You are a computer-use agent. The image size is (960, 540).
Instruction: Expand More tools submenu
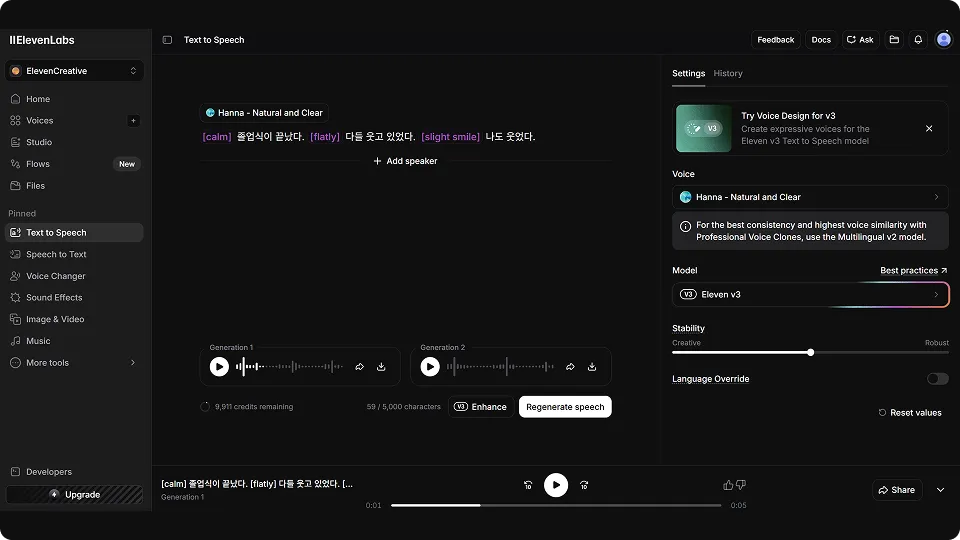click(x=74, y=362)
